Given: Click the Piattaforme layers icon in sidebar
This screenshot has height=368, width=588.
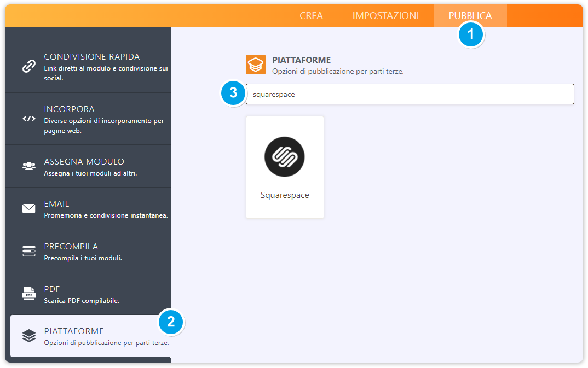Looking at the screenshot, I should click(x=29, y=336).
